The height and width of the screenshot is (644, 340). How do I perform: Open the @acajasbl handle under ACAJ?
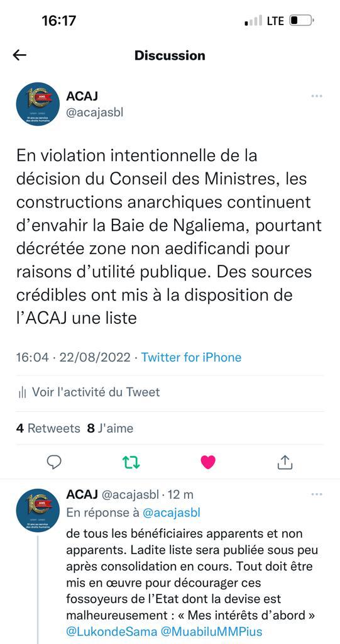pyautogui.click(x=94, y=112)
